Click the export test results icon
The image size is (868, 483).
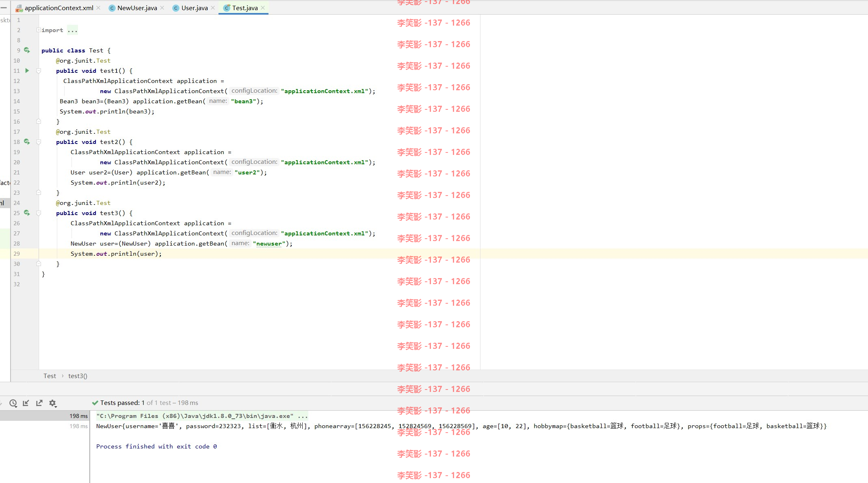click(39, 403)
